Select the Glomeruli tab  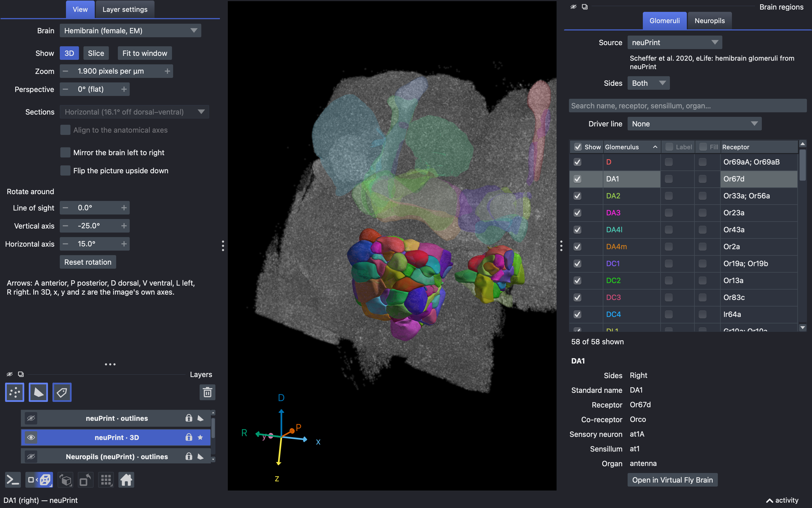pos(664,21)
